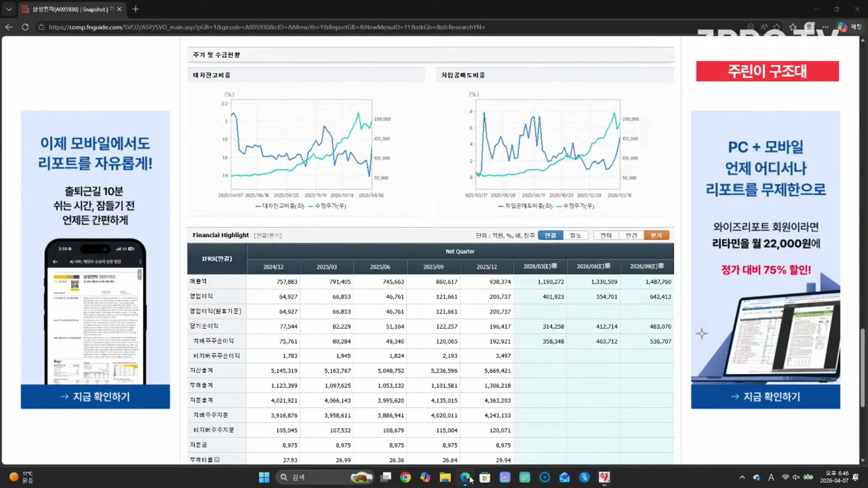Open the browser settings ellipsis menu

pos(825,27)
